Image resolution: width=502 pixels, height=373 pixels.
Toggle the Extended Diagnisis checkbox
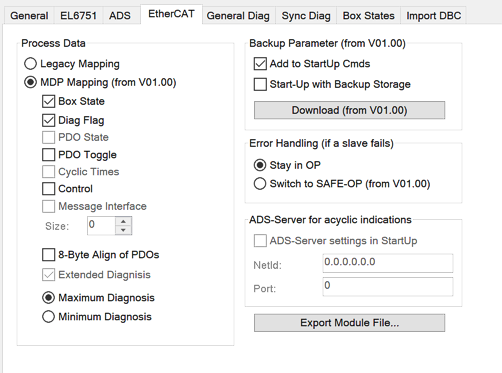click(48, 275)
